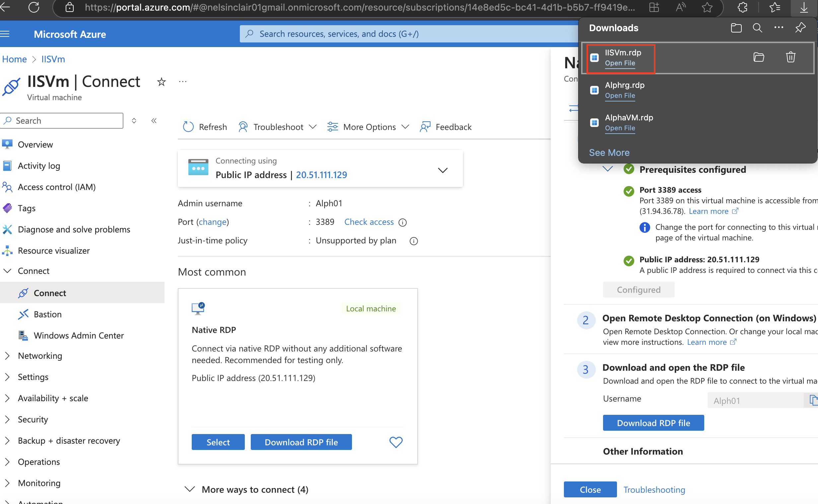Click Feedback in the toolbar
This screenshot has height=504, width=818.
pyautogui.click(x=445, y=127)
